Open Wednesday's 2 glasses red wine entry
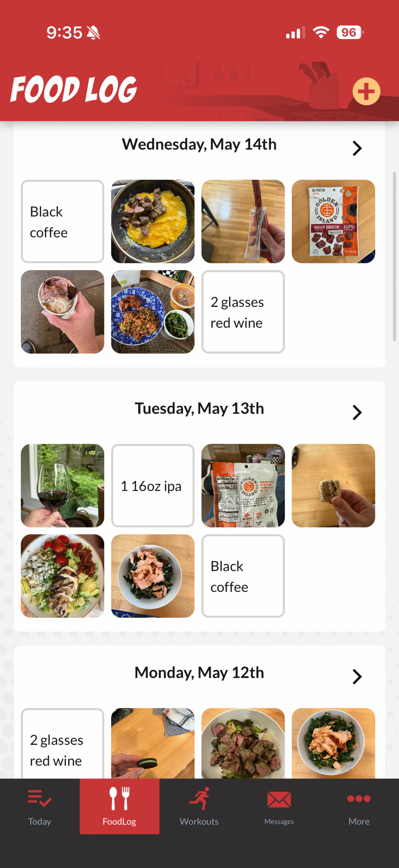 tap(243, 312)
